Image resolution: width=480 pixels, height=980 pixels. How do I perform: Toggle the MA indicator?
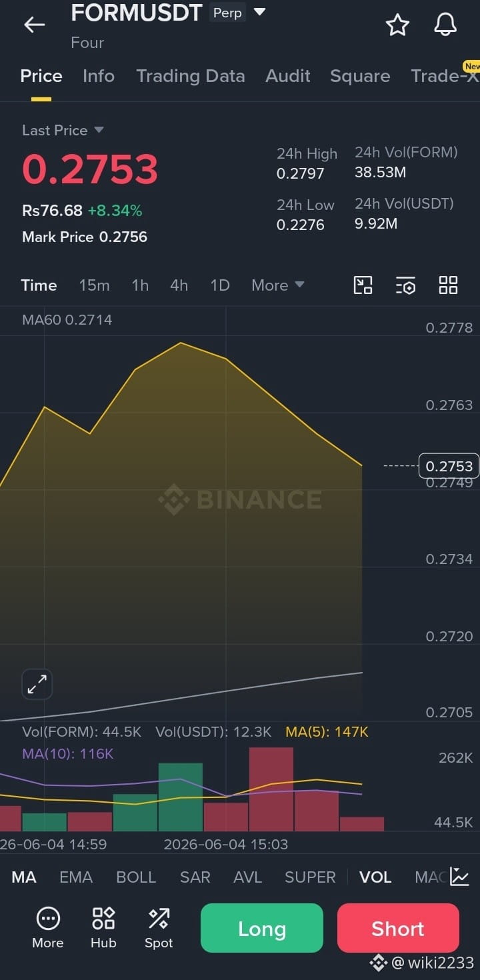(24, 877)
